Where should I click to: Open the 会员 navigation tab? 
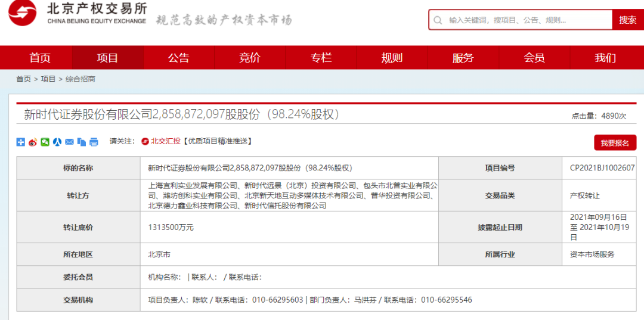click(534, 58)
